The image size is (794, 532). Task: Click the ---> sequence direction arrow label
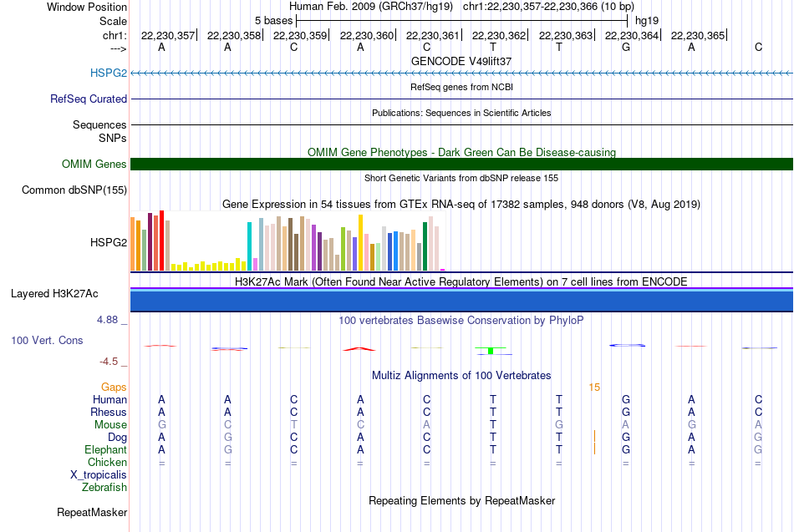click(119, 48)
